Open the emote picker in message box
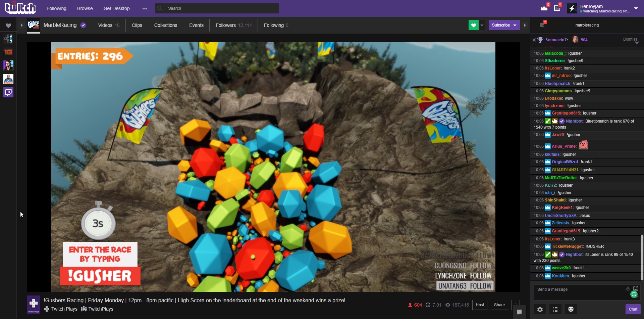This screenshot has width=644, height=319. [635, 288]
